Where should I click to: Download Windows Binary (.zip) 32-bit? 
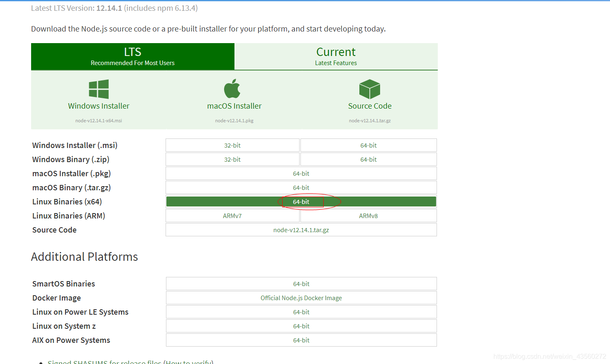(x=232, y=160)
